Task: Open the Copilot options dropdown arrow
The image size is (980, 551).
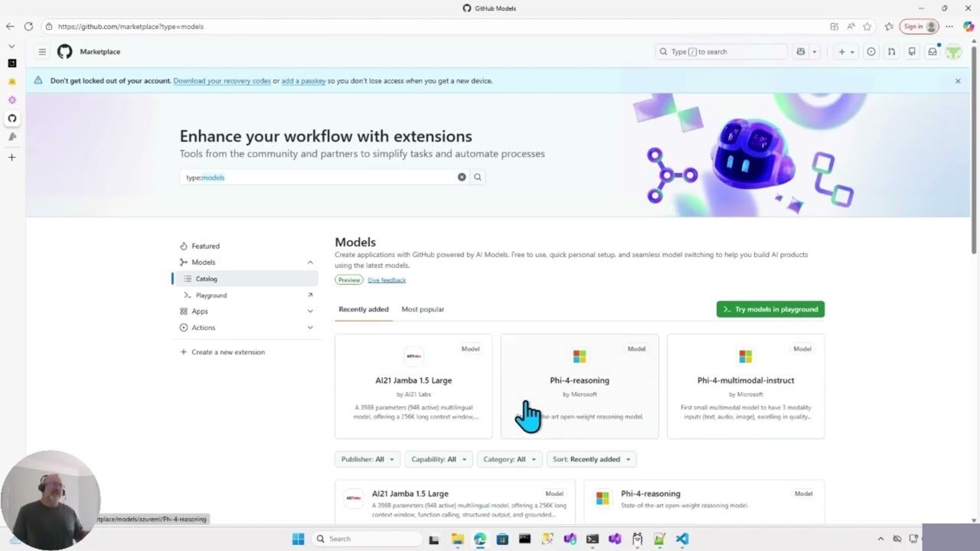Action: (x=814, y=51)
